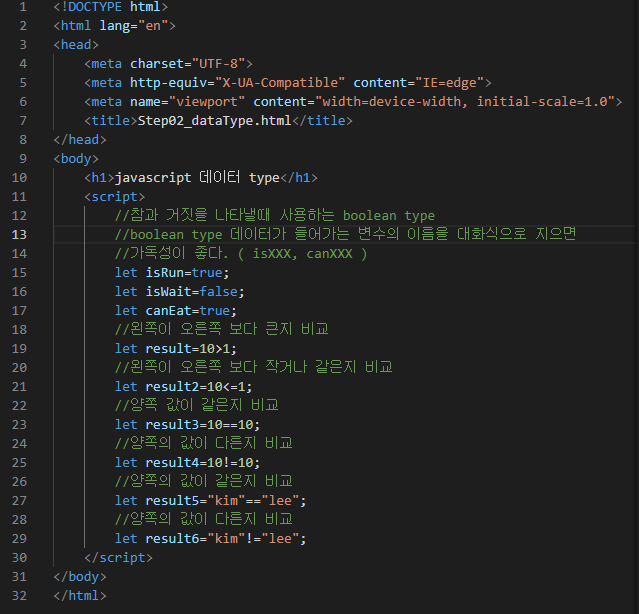Click the content="IE=edge" attribute
Viewport: 639px width, 614px height.
[419, 83]
